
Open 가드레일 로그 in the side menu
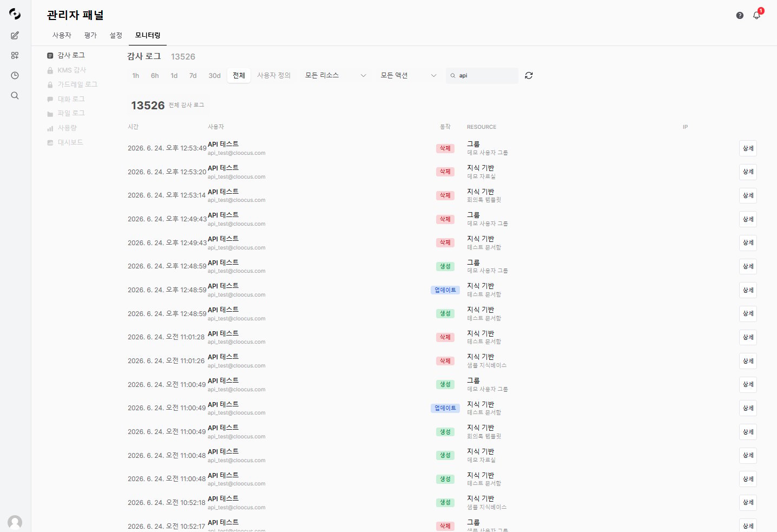click(77, 84)
